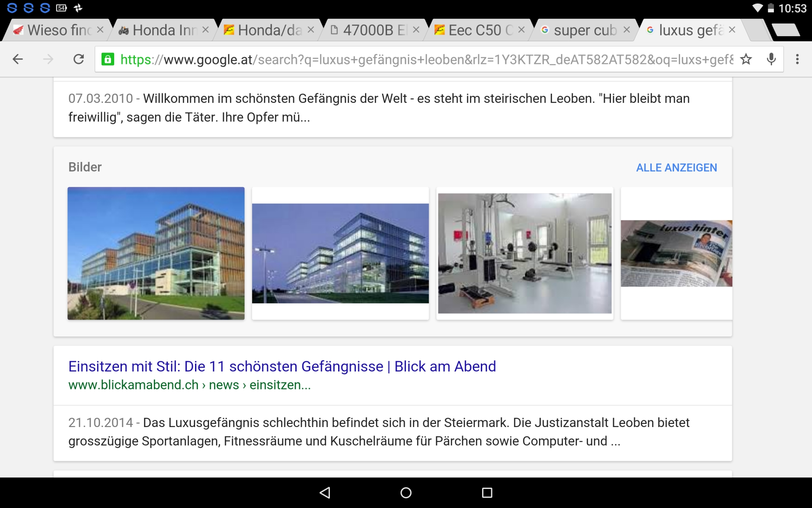The width and height of the screenshot is (812, 508).
Task: Switch to 'Honda Inn' tab
Action: [161, 30]
